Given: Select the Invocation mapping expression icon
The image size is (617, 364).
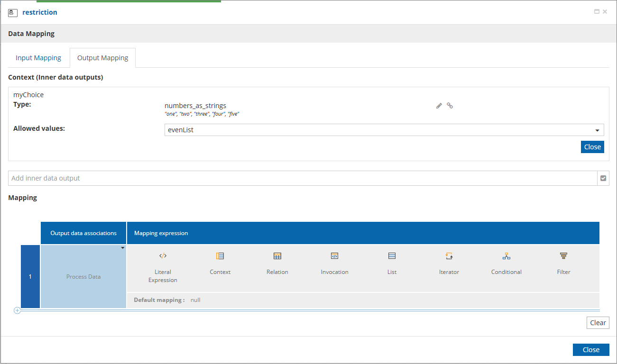Looking at the screenshot, I should tap(334, 256).
